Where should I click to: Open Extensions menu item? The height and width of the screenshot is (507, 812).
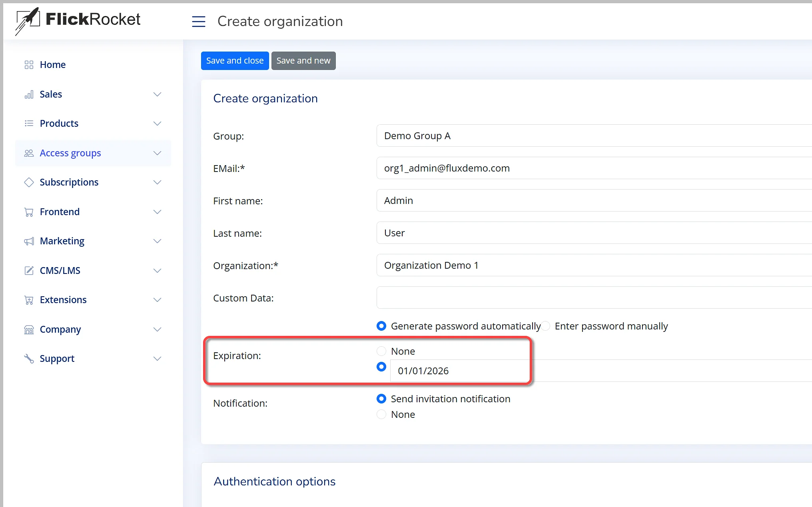[63, 300]
